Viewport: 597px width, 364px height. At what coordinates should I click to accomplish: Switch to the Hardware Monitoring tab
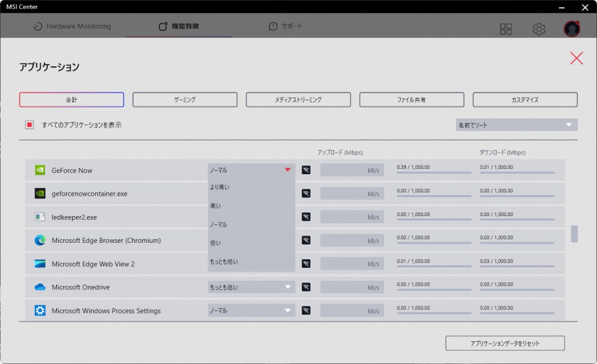pos(72,27)
